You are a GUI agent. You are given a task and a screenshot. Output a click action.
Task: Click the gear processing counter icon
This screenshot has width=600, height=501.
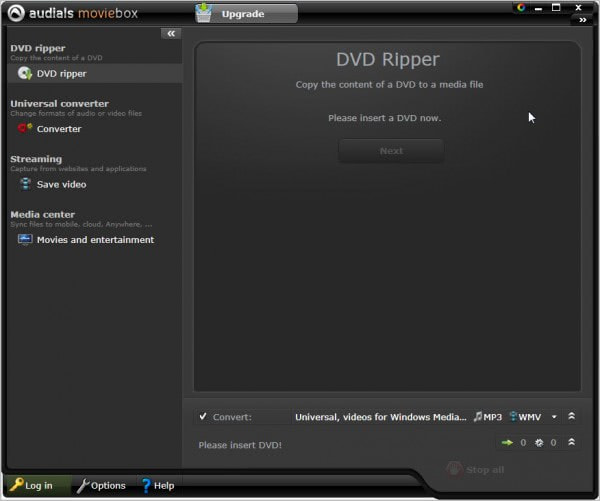pos(539,443)
